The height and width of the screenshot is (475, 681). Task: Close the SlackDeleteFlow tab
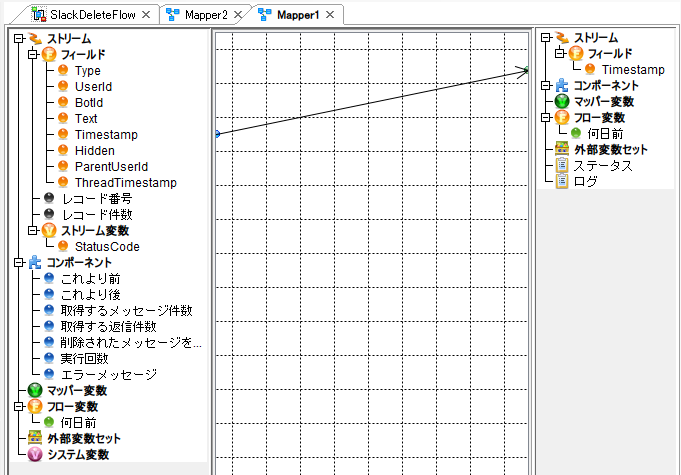(146, 15)
